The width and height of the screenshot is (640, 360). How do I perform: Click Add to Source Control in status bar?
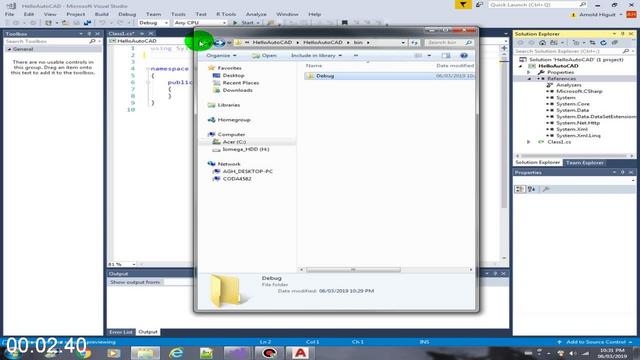pyautogui.click(x=596, y=342)
